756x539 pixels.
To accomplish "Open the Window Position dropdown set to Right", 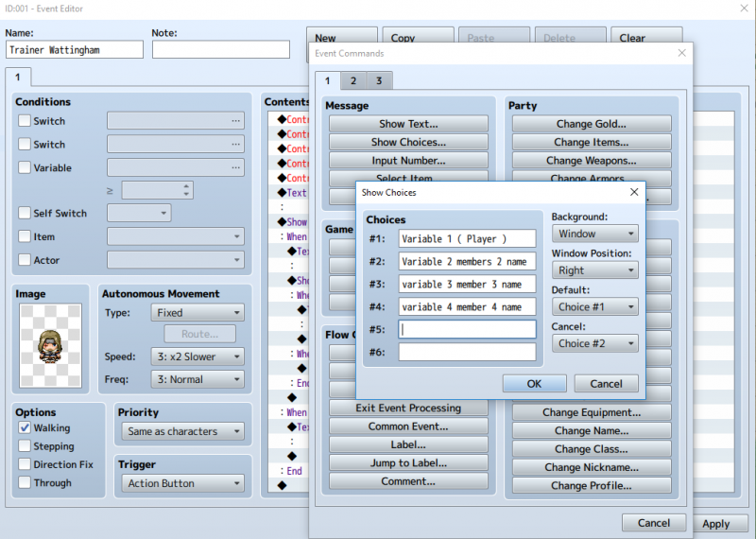I will coord(595,270).
